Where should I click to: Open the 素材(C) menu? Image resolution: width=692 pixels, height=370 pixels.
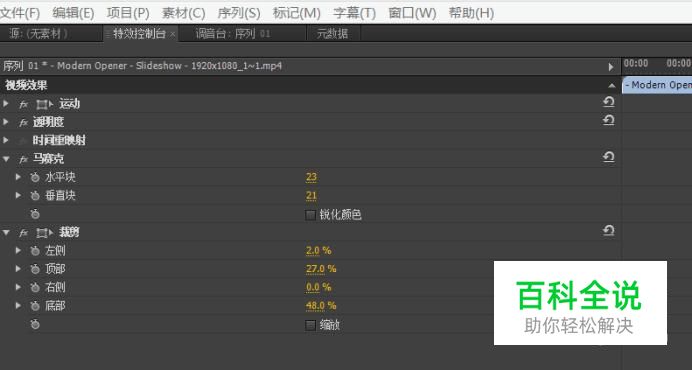coord(183,13)
